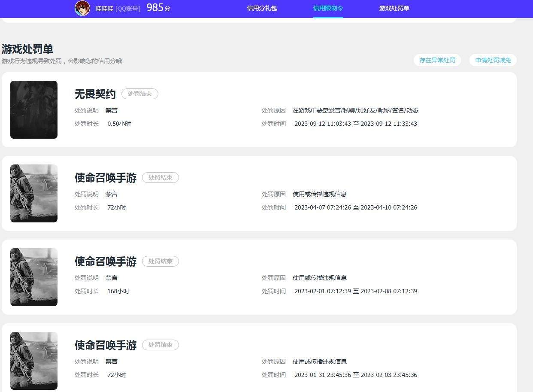The height and width of the screenshot is (392, 533).
Task: Click the [QQ账号] label in header
Action: click(128, 8)
